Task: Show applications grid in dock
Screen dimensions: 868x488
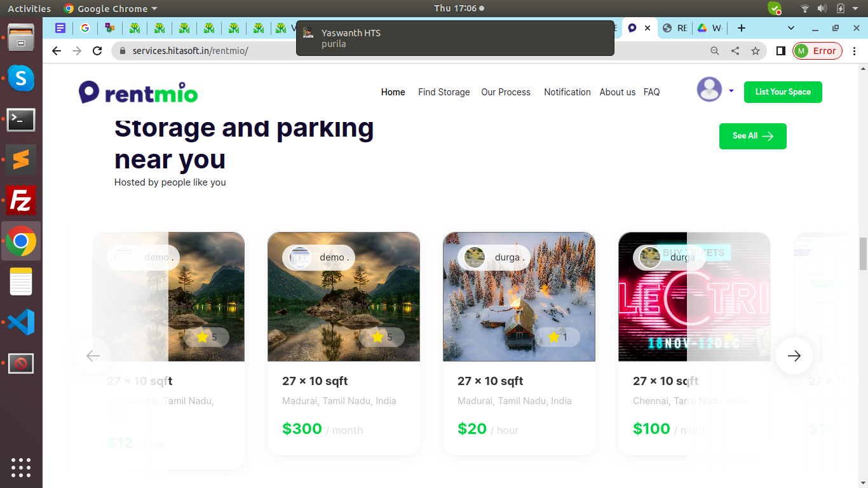Action: tap(21, 467)
